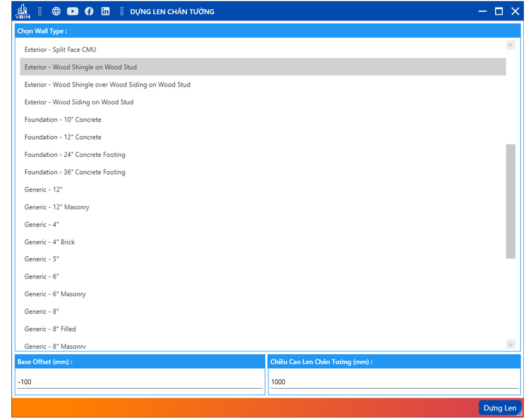Open the LinkedIn icon link
532x418 pixels.
tap(106, 11)
